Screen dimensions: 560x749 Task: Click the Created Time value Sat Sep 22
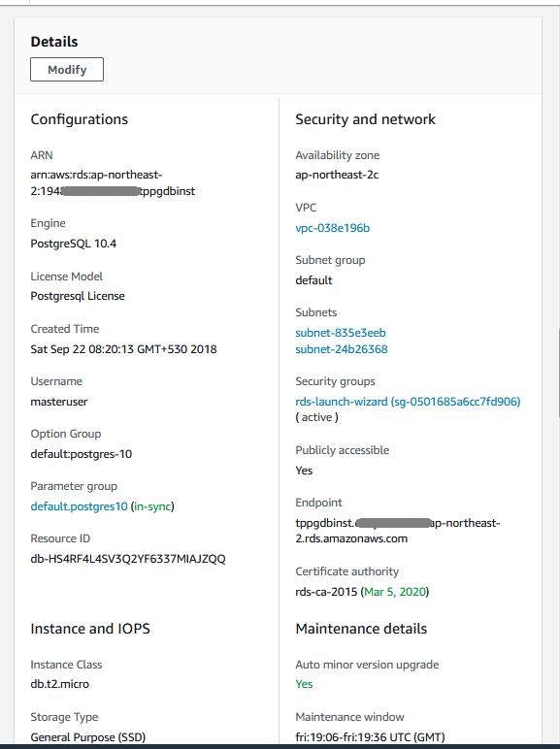[x=123, y=349]
